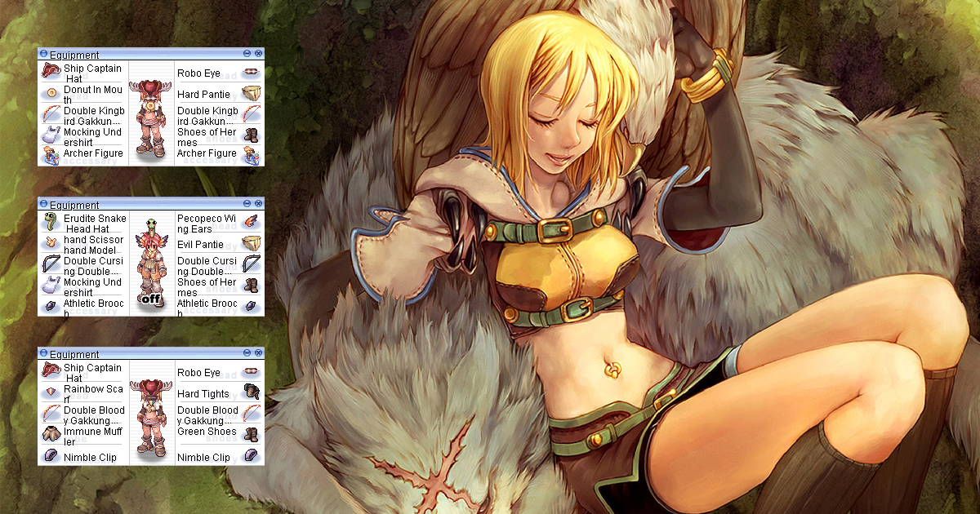This screenshot has width=980, height=514.
Task: Click Shoes of Hermes icon in middle Equipment window
Action: pyautogui.click(x=251, y=285)
